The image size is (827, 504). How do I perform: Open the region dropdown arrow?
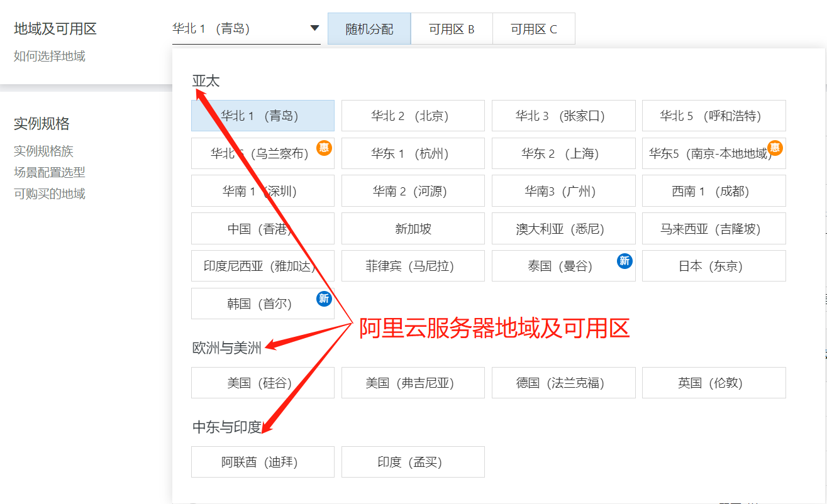[x=314, y=28]
